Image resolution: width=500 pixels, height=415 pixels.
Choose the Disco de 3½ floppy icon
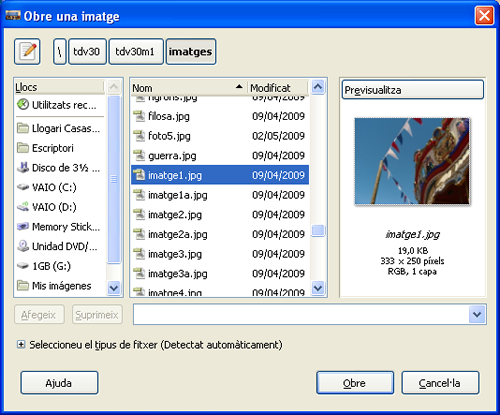click(23, 167)
